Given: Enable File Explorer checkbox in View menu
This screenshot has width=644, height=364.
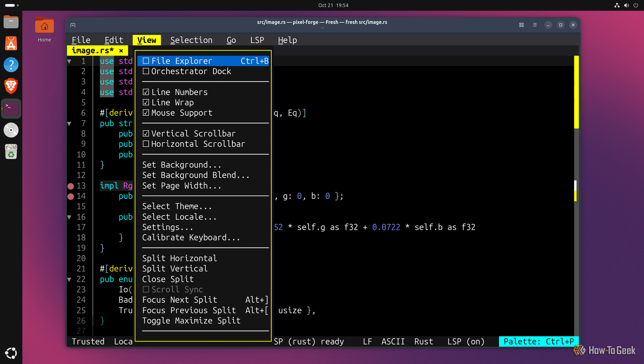Looking at the screenshot, I should click(146, 61).
